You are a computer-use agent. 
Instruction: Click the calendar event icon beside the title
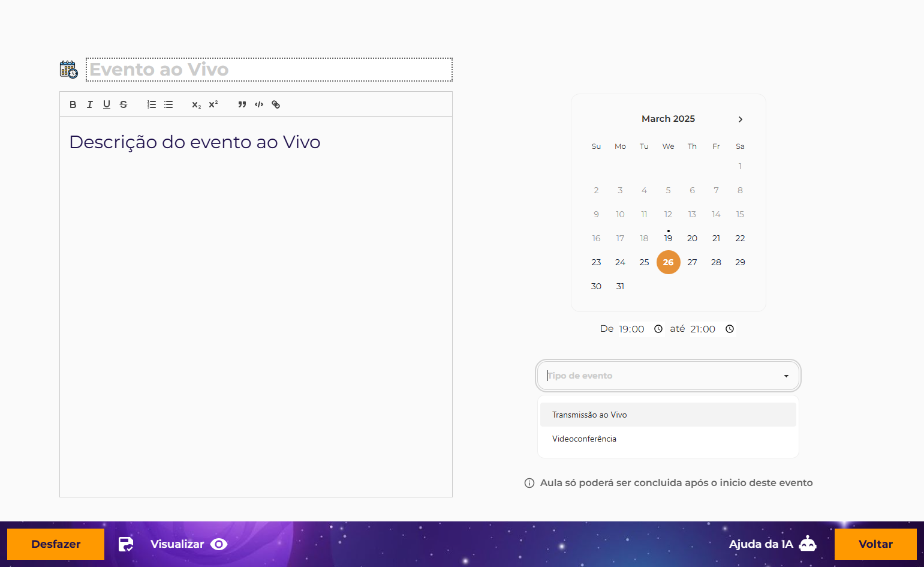coord(69,70)
